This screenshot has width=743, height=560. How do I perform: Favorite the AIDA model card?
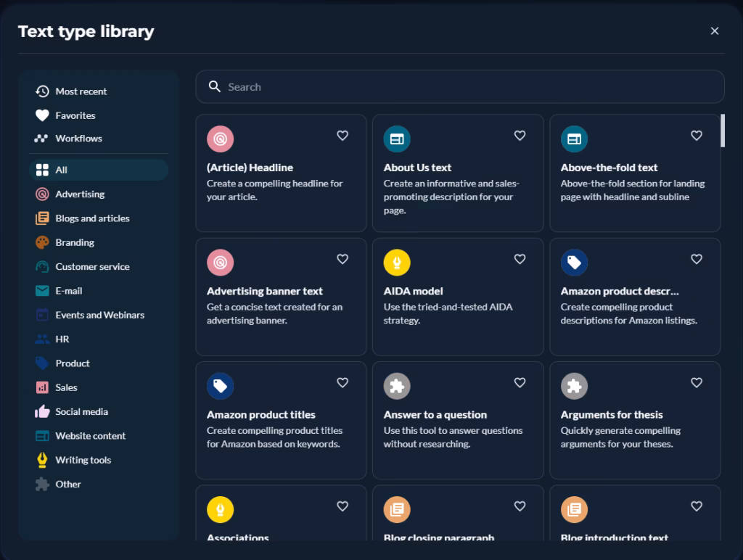pos(520,259)
